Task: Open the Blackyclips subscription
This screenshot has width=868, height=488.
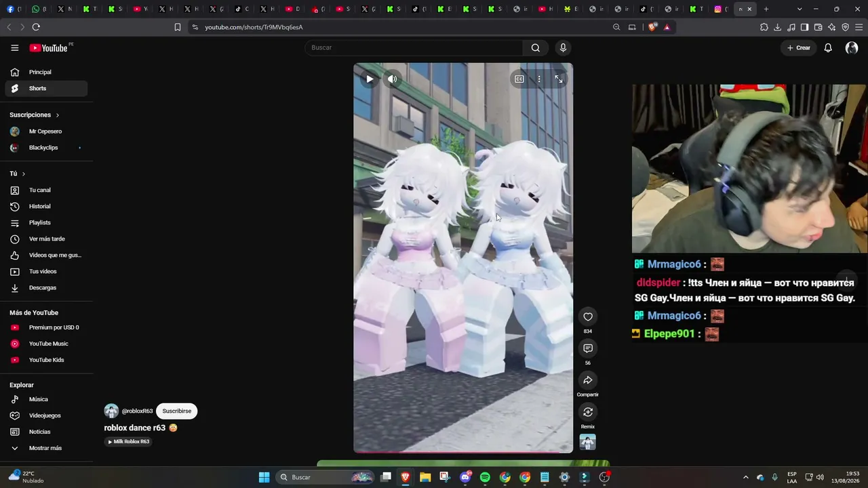Action: (x=46, y=148)
